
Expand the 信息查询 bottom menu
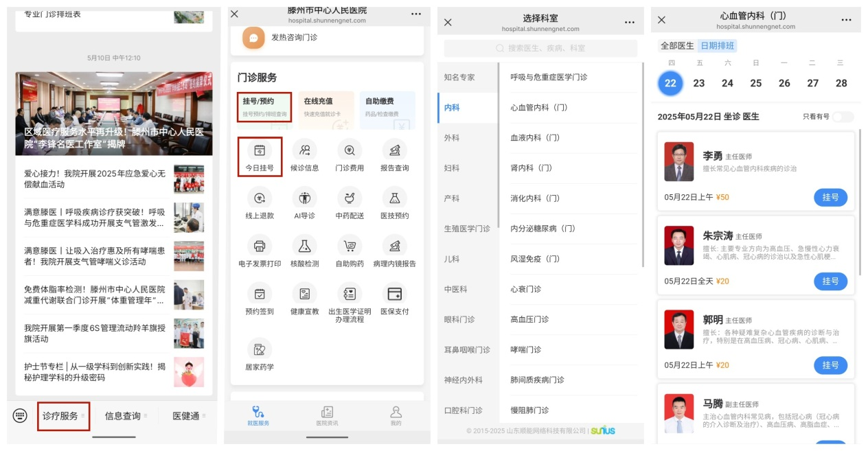pyautogui.click(x=126, y=416)
